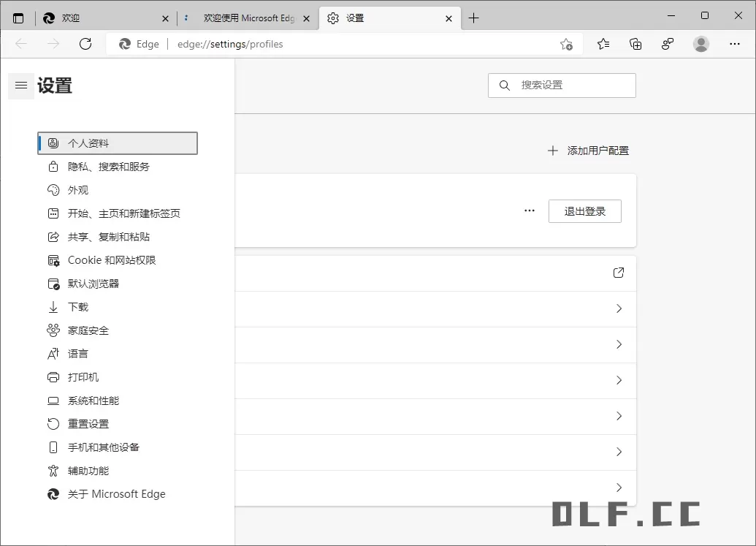This screenshot has width=756, height=546.
Task: Open the profile avatar icon
Action: [x=700, y=44]
